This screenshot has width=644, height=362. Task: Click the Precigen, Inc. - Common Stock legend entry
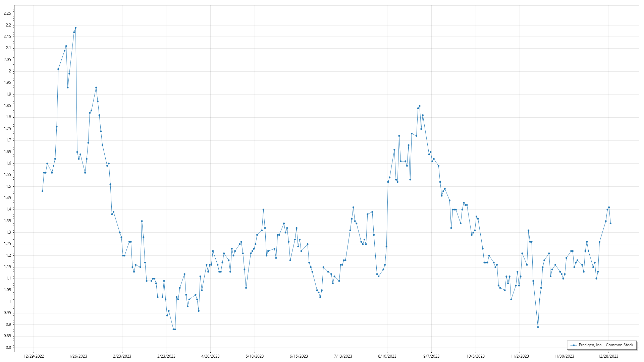[x=606, y=345]
